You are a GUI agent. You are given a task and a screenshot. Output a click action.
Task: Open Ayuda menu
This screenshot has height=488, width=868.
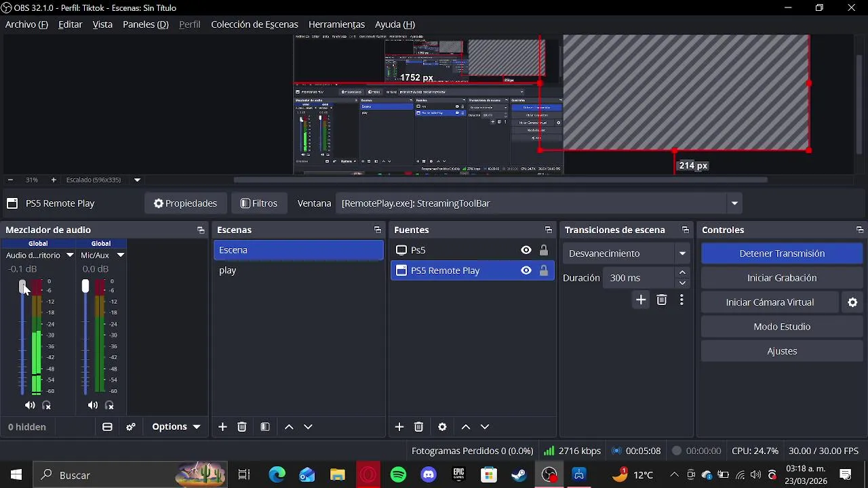(x=395, y=24)
